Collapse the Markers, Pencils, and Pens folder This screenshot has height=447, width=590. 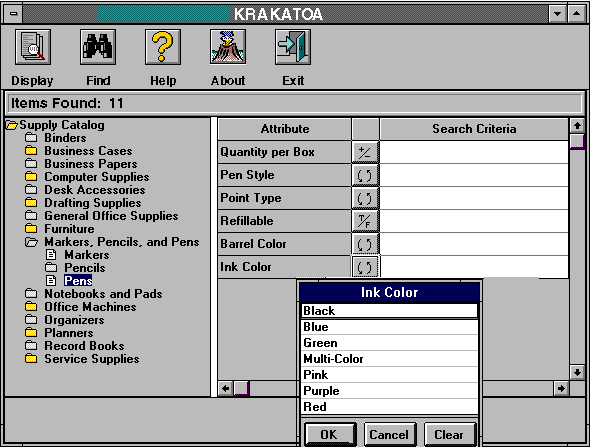point(32,242)
